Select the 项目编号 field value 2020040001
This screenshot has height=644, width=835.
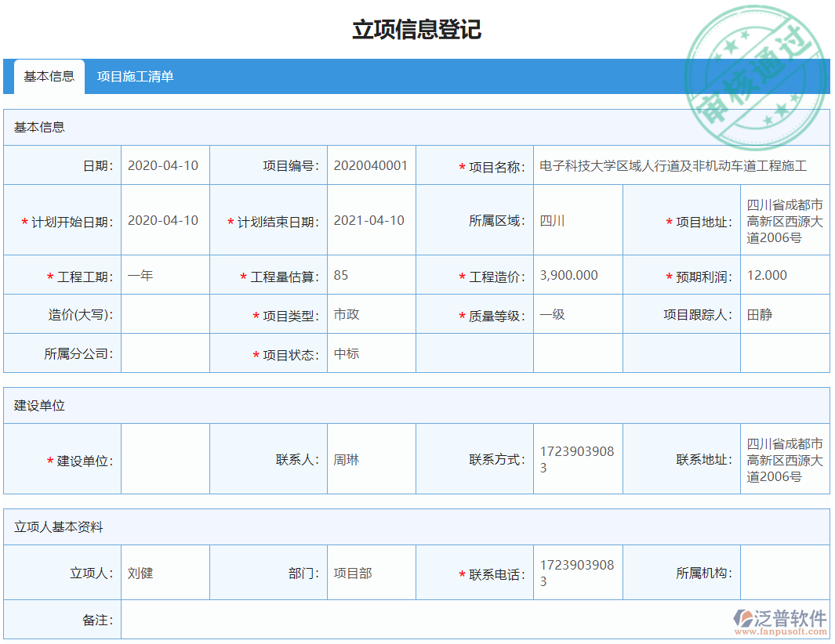[371, 165]
